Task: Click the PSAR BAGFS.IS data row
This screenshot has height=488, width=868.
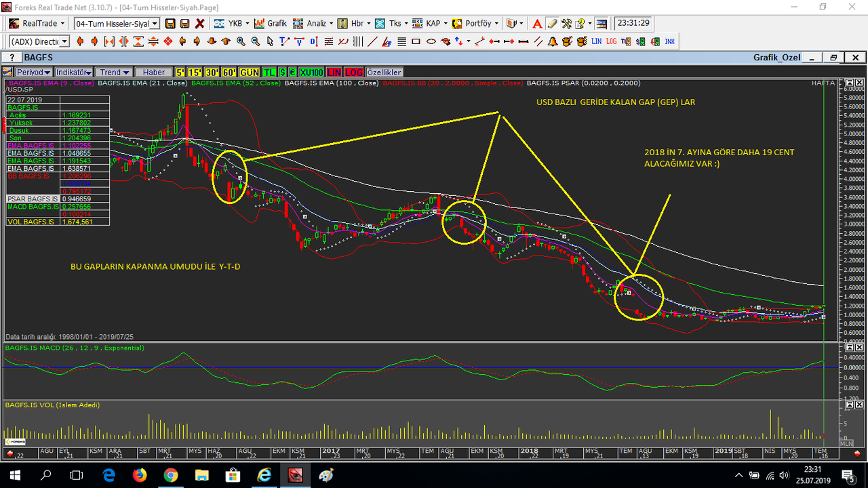Action: pos(58,199)
